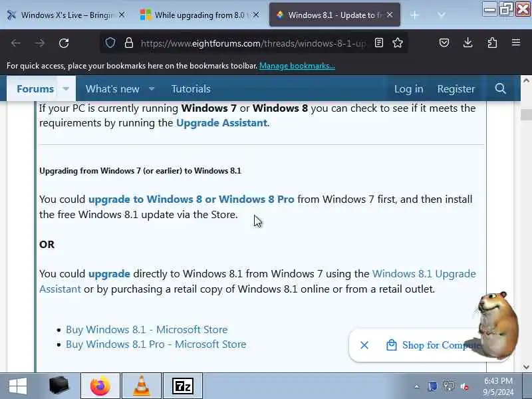Open the black box taskbar app
Image resolution: width=532 pixels, height=399 pixels.
[59, 386]
